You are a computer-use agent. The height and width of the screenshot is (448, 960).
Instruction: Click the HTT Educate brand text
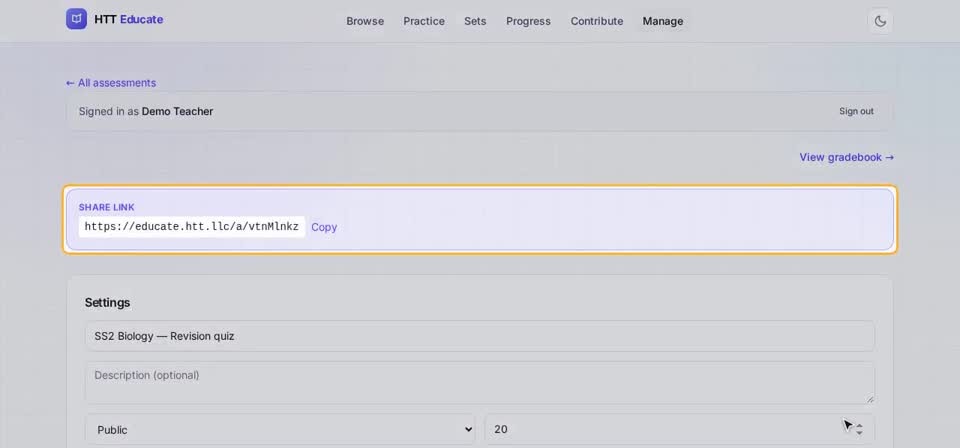(129, 19)
